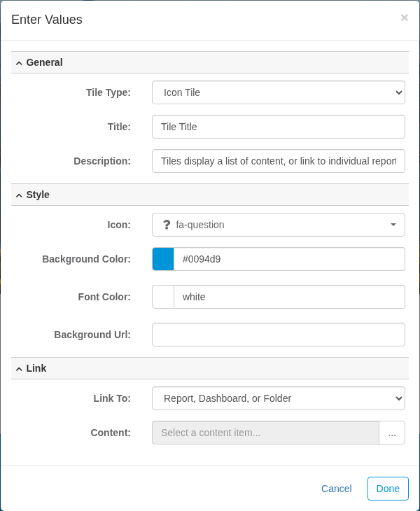This screenshot has width=420, height=511.
Task: Click the Content label
Action: pos(111,433)
